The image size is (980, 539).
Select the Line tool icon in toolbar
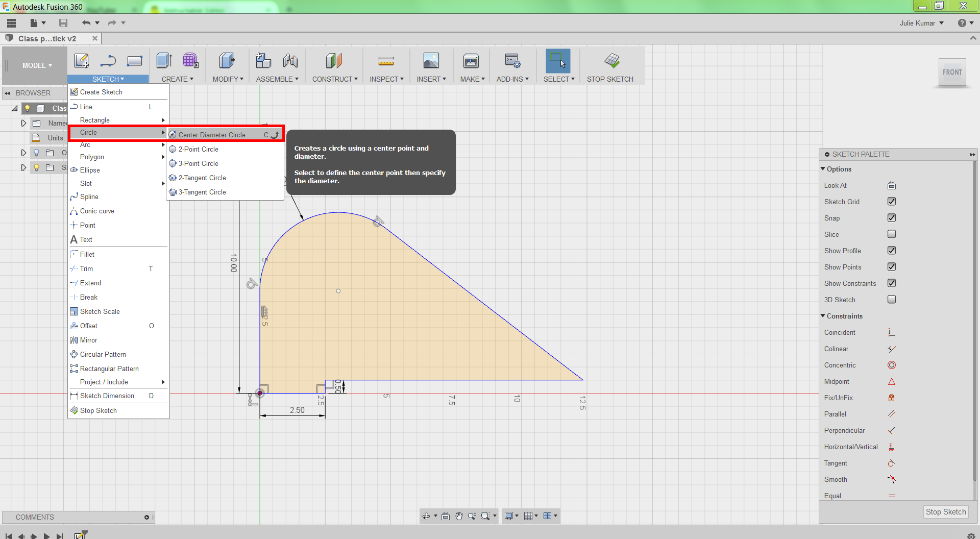(108, 61)
